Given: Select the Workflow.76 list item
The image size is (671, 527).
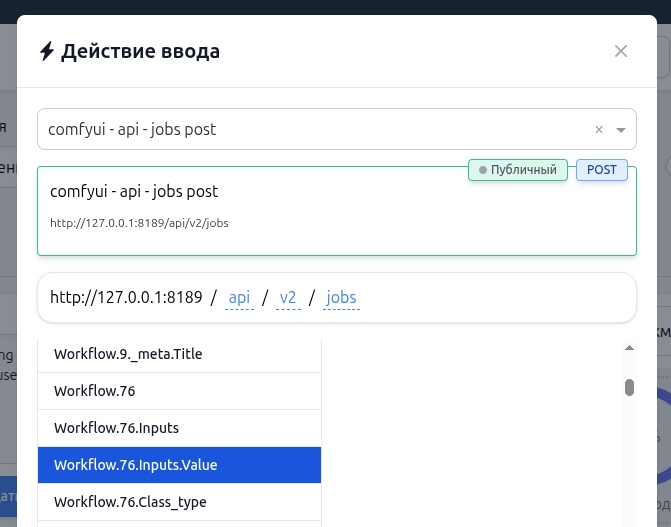Looking at the screenshot, I should [x=179, y=391].
